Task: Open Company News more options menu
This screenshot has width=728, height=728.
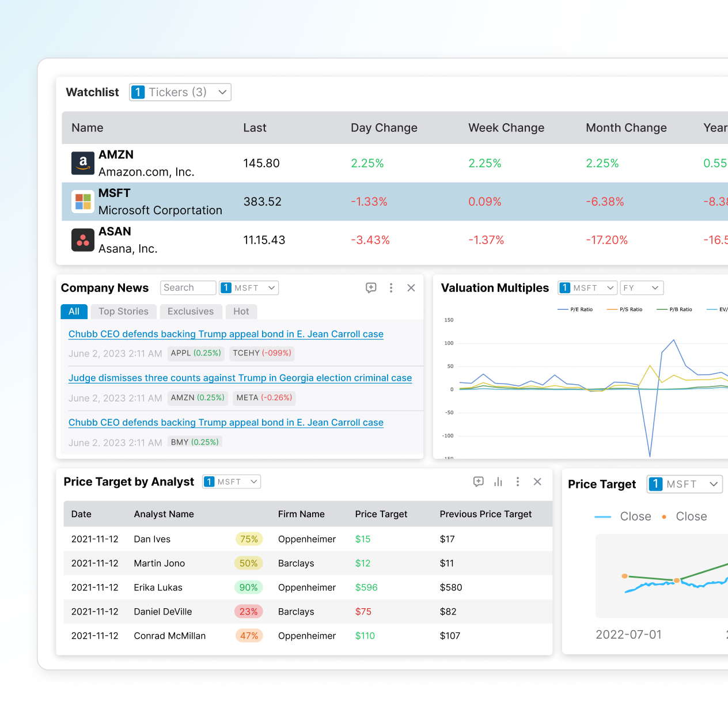Action: tap(391, 288)
